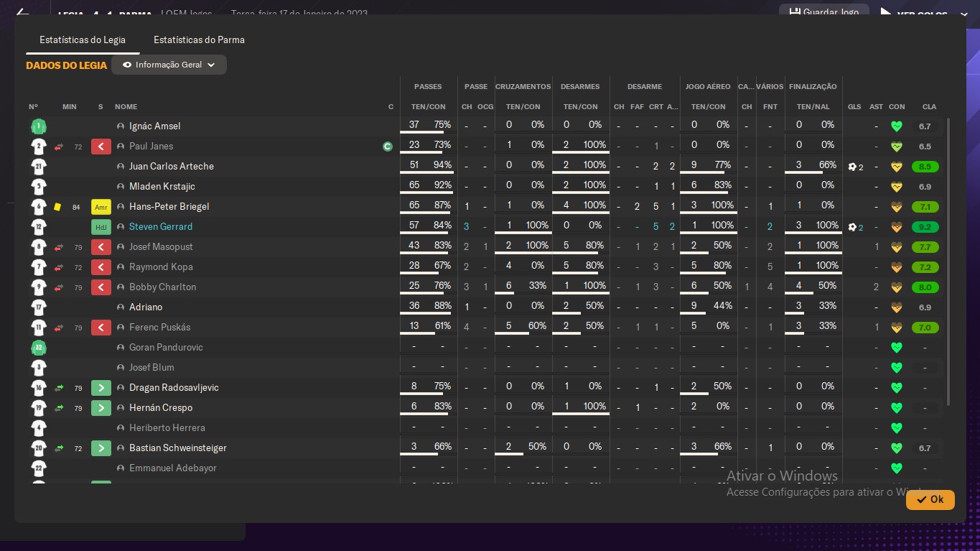Click Hernán Crespo's green sub-on arrow
This screenshot has height=551, width=980.
click(101, 408)
